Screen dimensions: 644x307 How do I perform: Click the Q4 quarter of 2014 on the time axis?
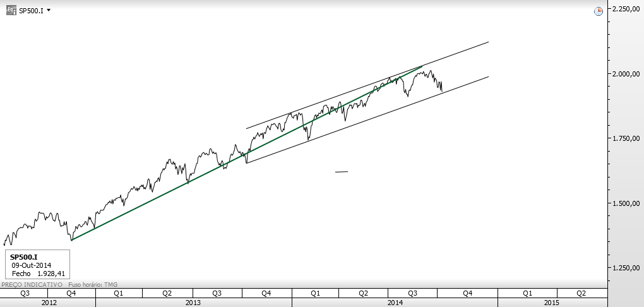tap(467, 293)
